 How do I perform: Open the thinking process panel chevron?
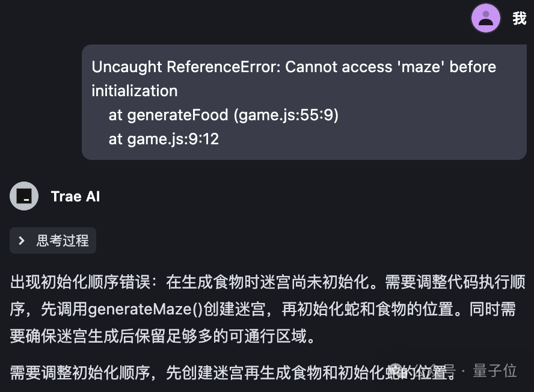pos(23,240)
